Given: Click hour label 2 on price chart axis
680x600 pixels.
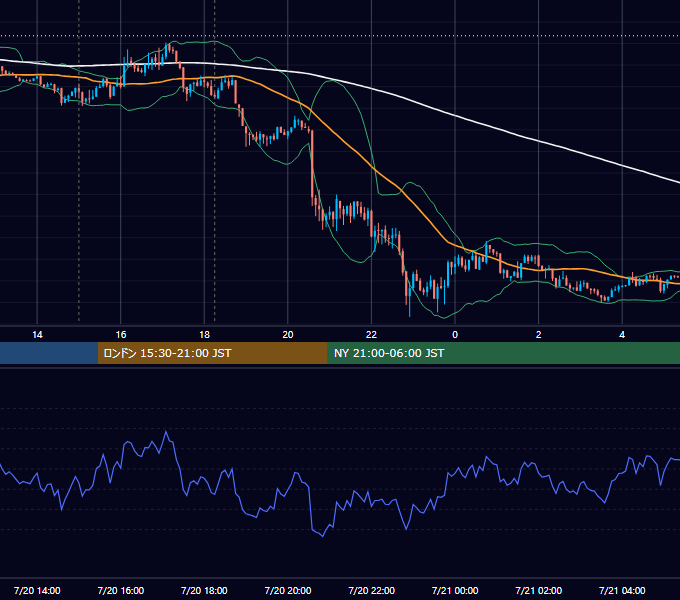Looking at the screenshot, I should tap(539, 335).
